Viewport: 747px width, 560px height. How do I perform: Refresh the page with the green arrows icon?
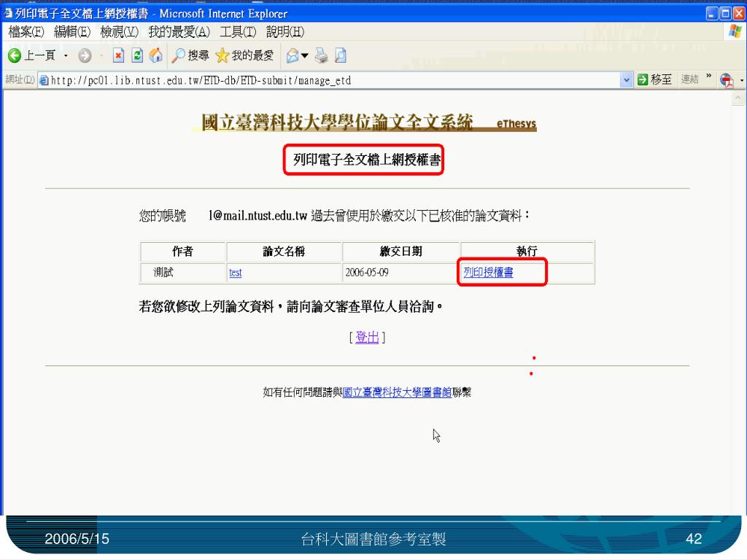(x=137, y=55)
